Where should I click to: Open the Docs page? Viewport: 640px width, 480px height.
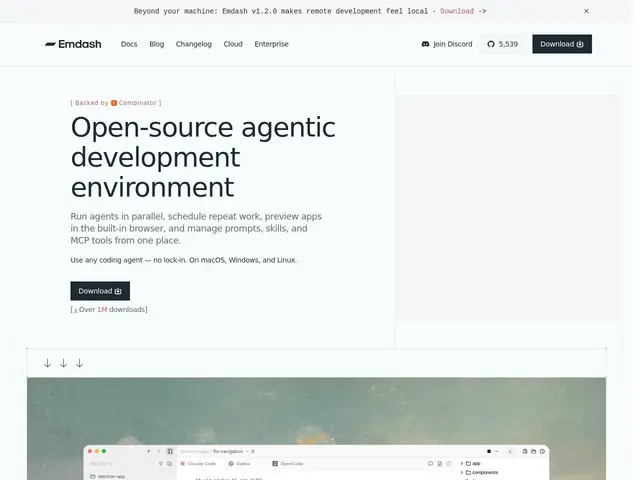click(x=129, y=44)
